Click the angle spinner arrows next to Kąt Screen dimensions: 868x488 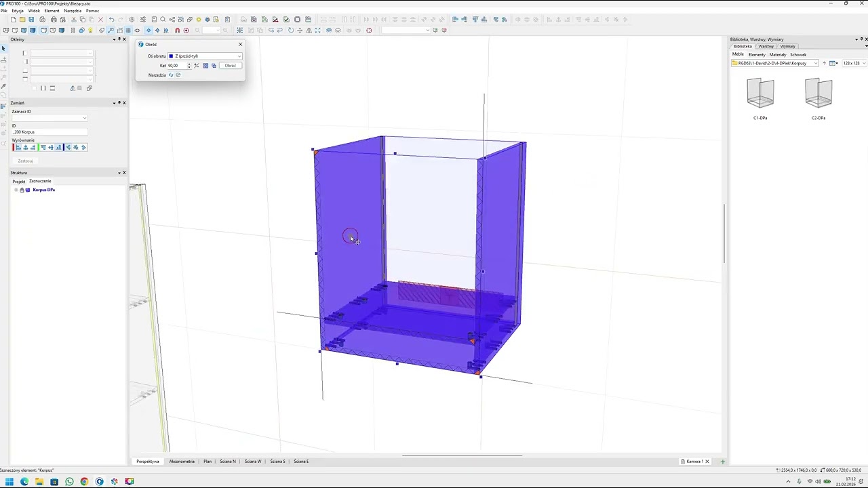pyautogui.click(x=189, y=66)
